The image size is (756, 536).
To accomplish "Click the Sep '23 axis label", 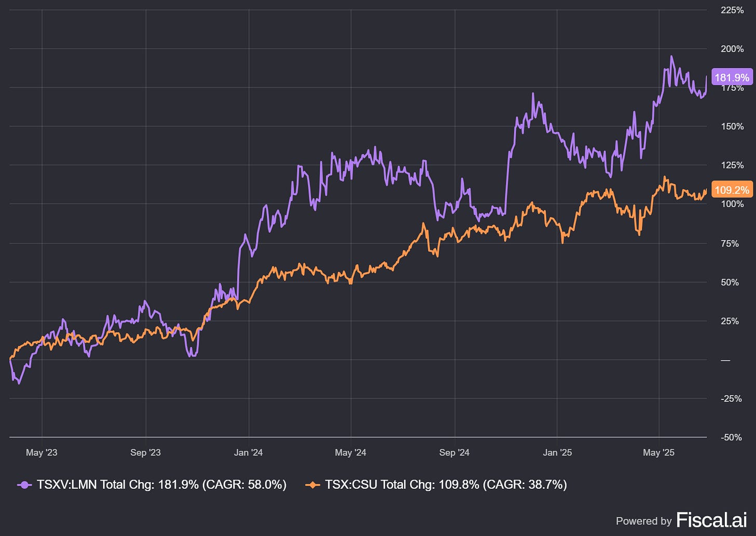I will coord(145,452).
